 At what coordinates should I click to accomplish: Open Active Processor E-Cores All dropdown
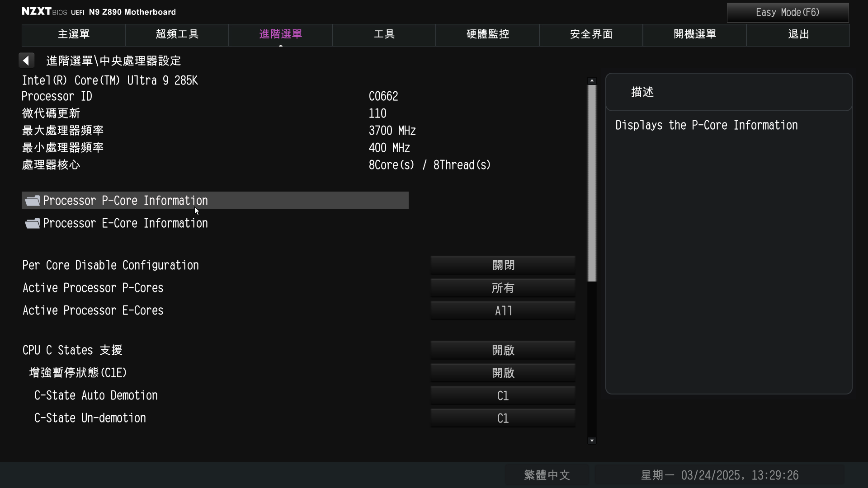click(x=503, y=310)
